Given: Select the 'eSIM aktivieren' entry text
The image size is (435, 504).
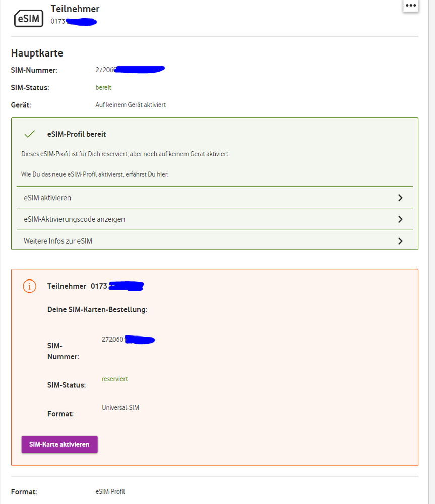Looking at the screenshot, I should click(x=47, y=198).
